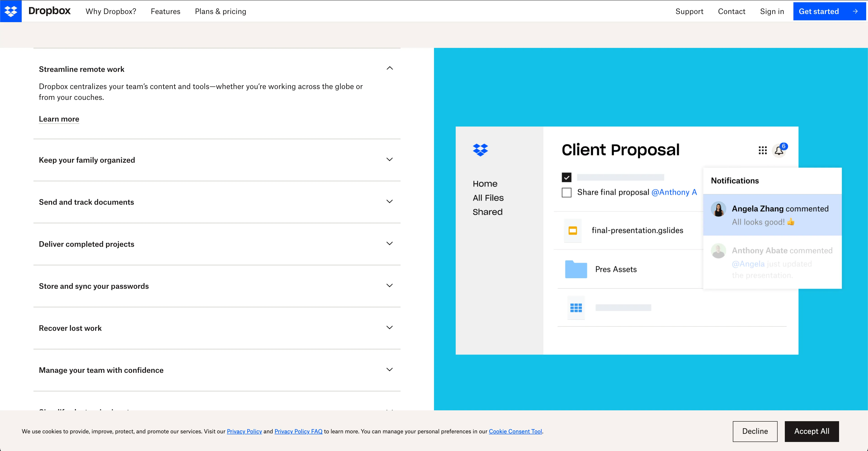The height and width of the screenshot is (451, 868).
Task: Click the Client Proposal title
Action: click(x=620, y=150)
